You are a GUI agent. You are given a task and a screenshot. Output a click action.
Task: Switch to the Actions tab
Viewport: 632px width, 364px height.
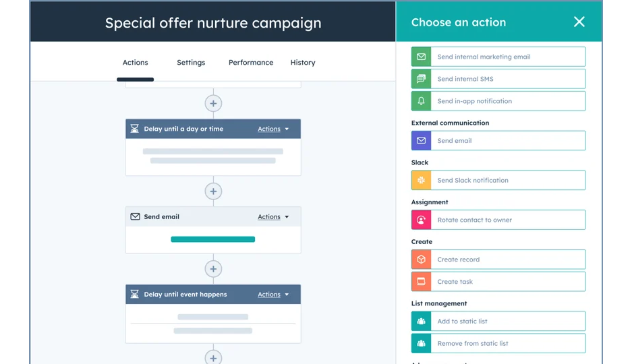tap(135, 63)
